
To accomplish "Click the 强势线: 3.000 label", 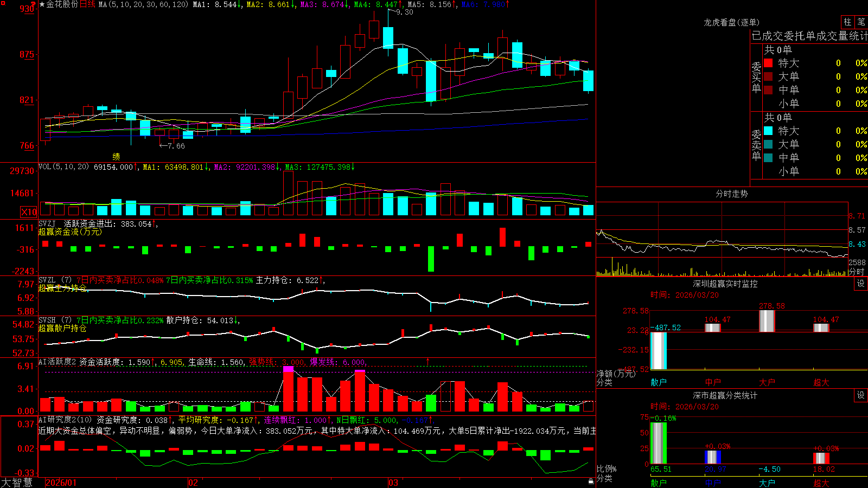I will tap(277, 362).
